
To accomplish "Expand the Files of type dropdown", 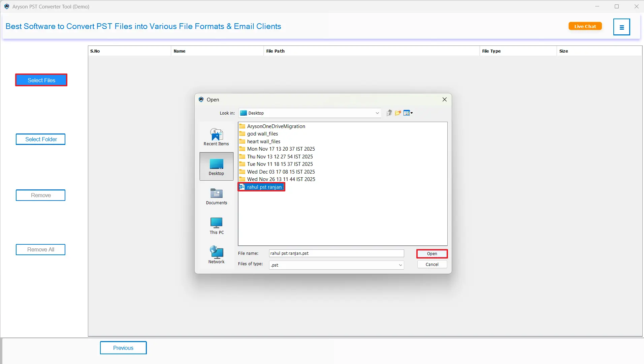I will coord(400,265).
